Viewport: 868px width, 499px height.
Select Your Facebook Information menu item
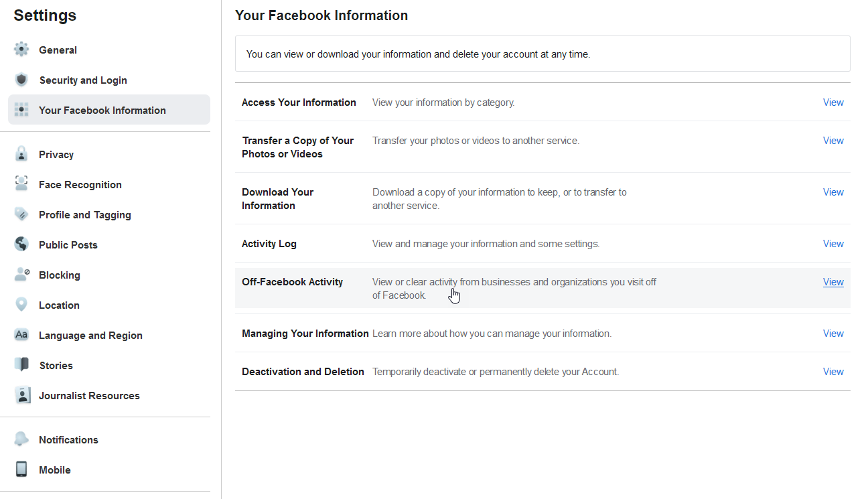109,110
